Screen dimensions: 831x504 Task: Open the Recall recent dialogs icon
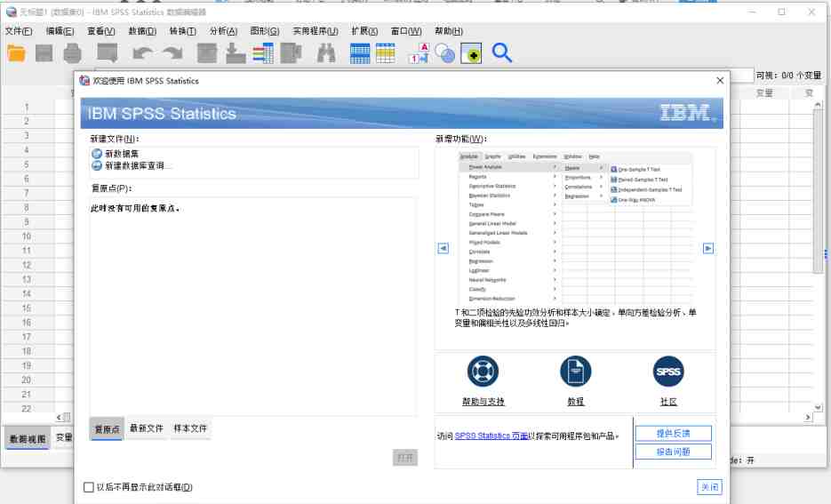(x=107, y=53)
